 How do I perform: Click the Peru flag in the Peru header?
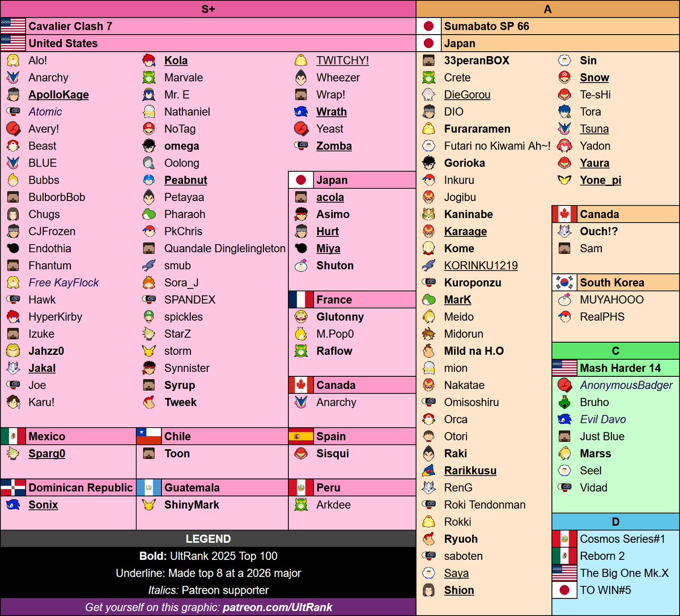click(x=301, y=487)
